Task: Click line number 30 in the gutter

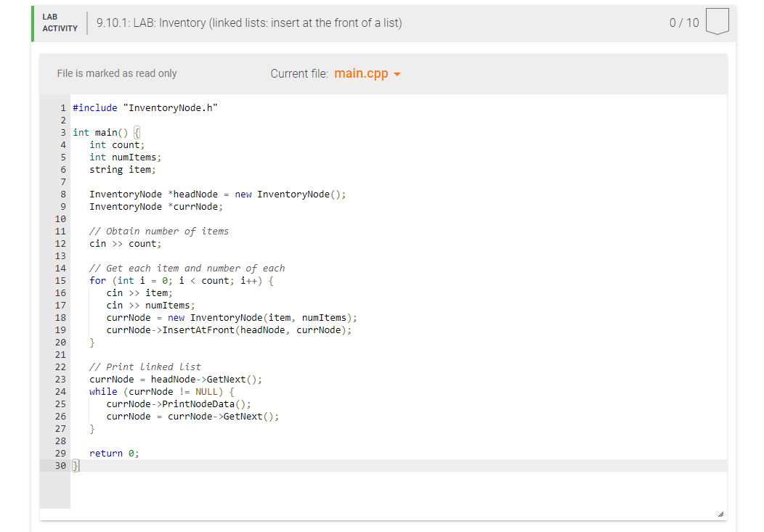Action: tap(60, 465)
